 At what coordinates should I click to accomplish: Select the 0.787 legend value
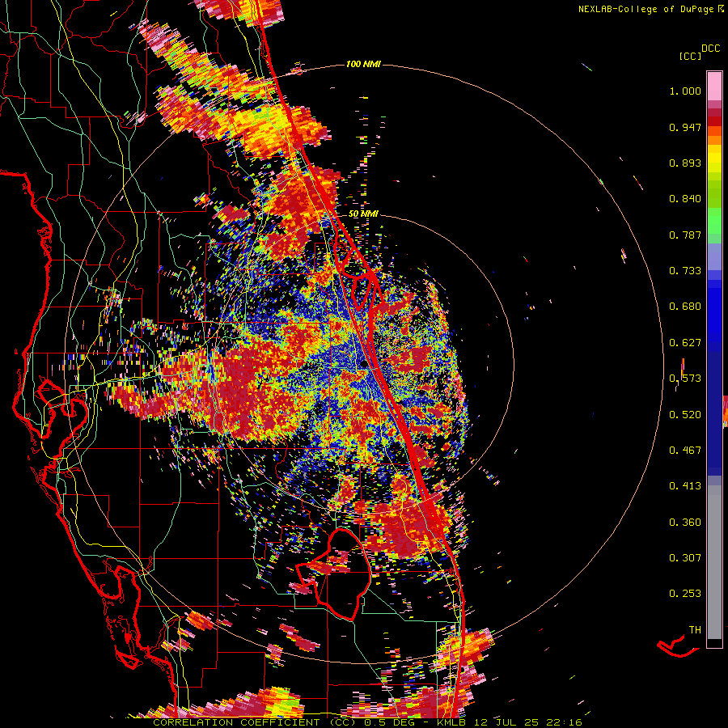point(685,235)
